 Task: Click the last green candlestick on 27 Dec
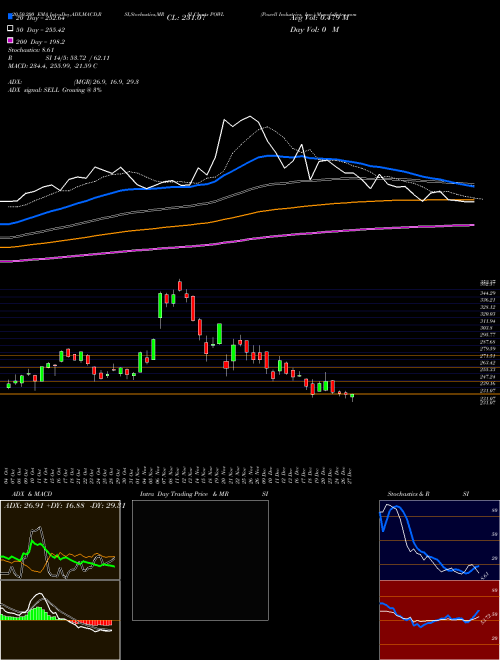[352, 396]
